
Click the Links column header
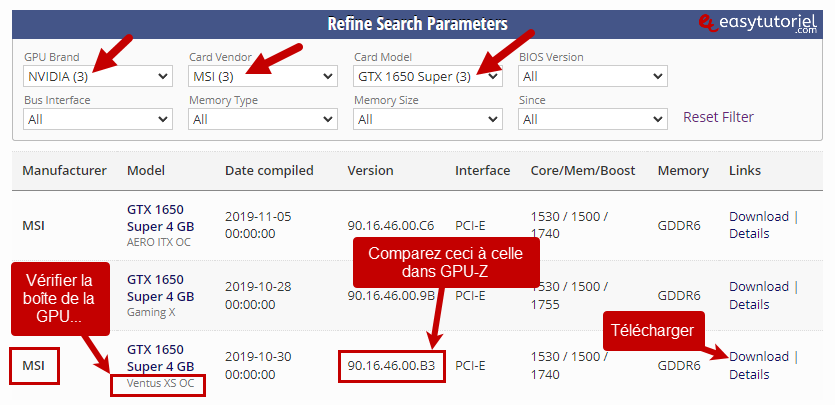coord(745,170)
